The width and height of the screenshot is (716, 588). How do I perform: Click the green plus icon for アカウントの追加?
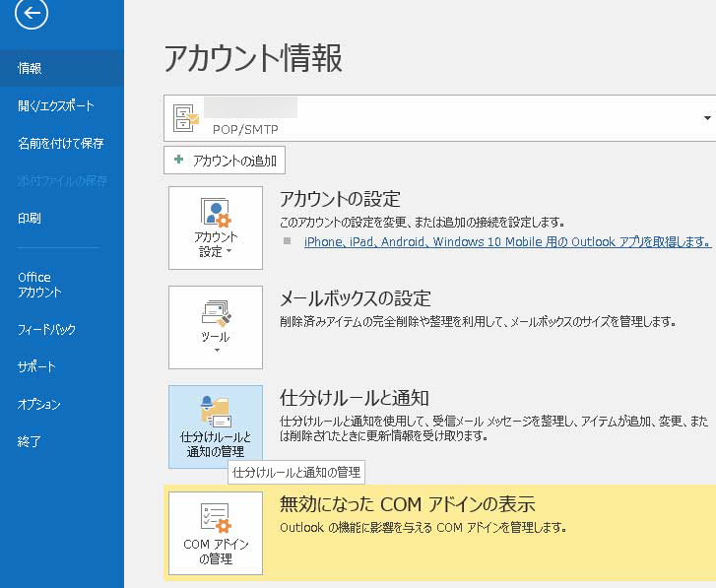pyautogui.click(x=178, y=160)
